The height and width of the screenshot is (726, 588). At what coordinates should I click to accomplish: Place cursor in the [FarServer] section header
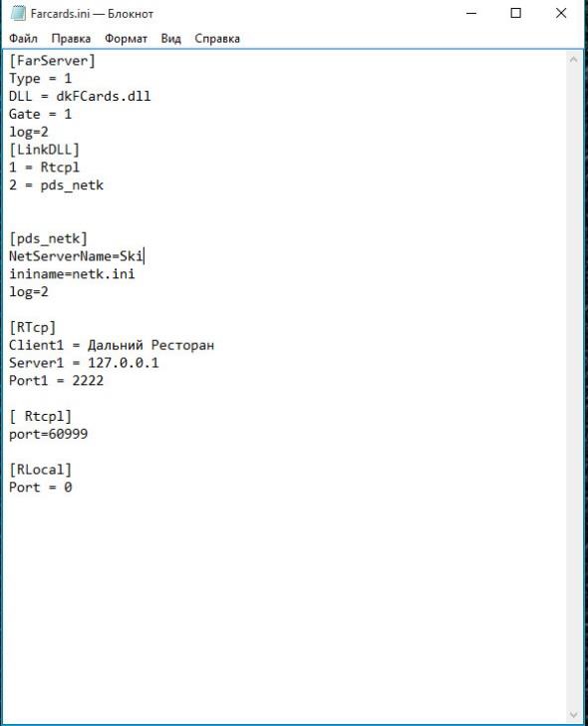point(52,61)
